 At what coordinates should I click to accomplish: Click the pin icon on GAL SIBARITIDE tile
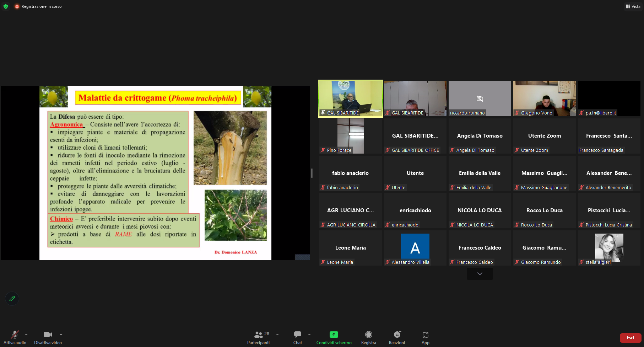click(x=323, y=113)
